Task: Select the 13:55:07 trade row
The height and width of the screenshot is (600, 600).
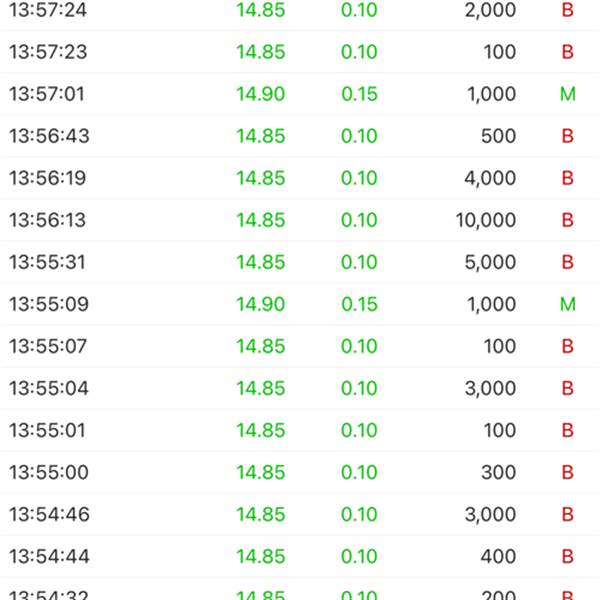Action: [300, 346]
